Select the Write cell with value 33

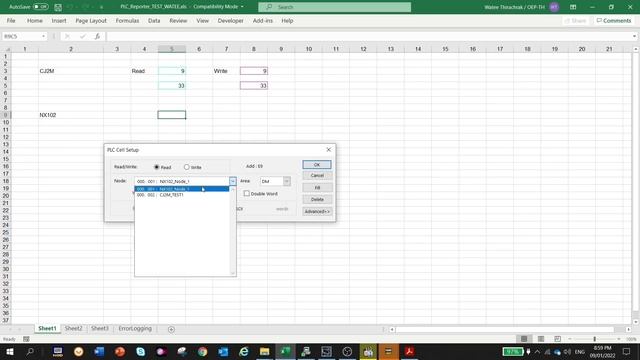click(254, 86)
